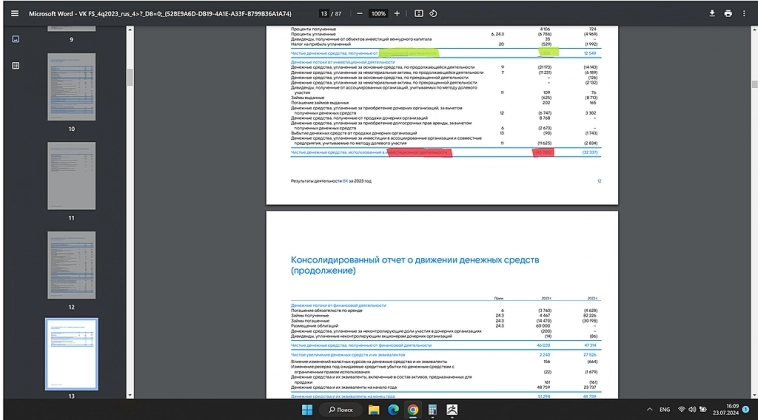Click the zoom out minus button

(x=359, y=14)
